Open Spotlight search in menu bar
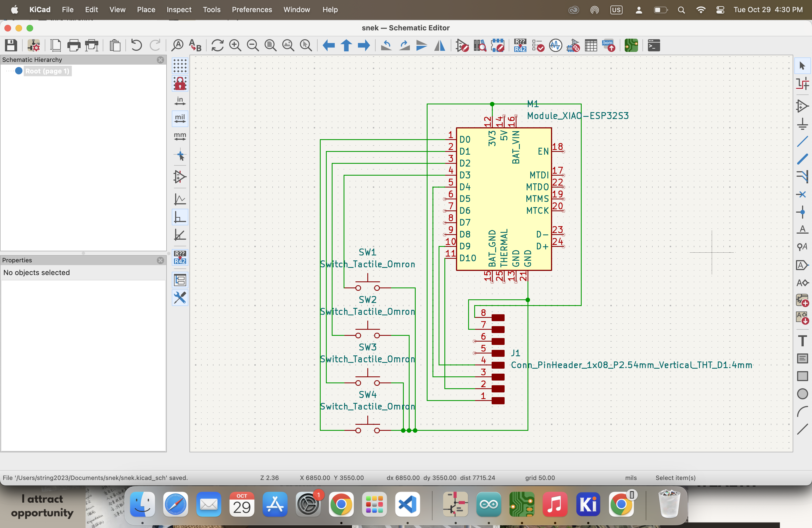 (681, 10)
